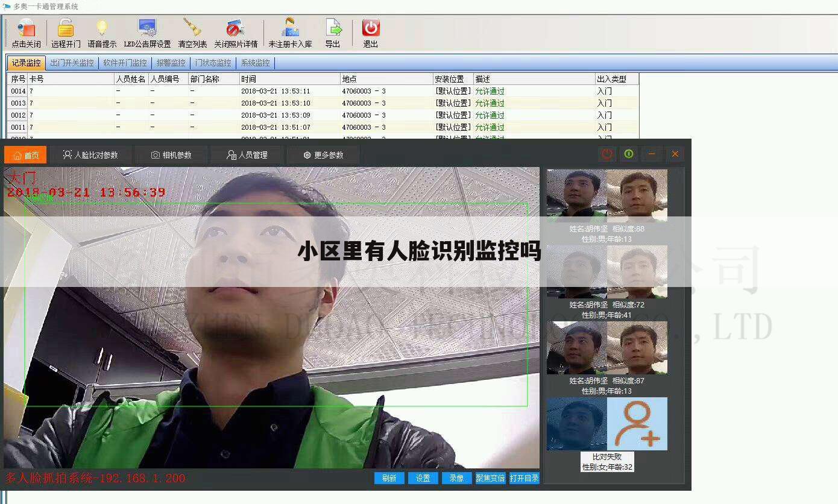Switch to the 记录监控 tab
838x504 pixels.
(27, 63)
